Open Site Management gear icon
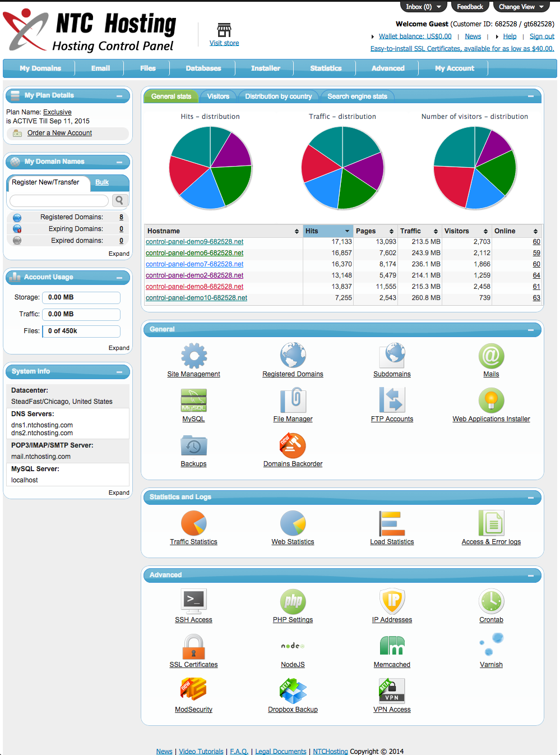 click(x=194, y=356)
